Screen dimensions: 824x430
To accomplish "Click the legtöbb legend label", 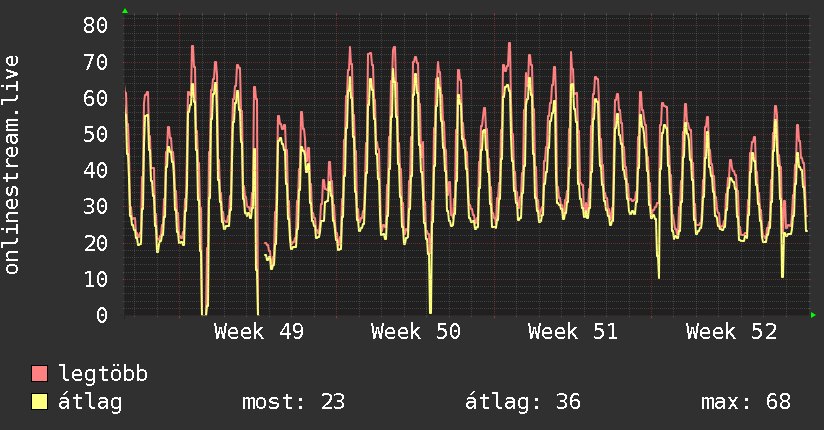I will (103, 373).
